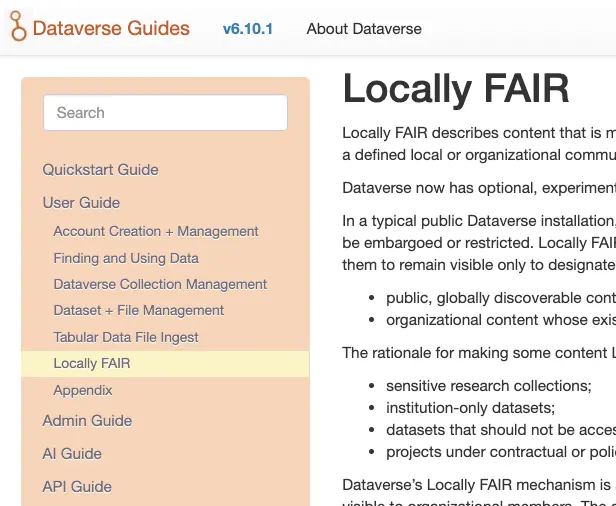Open Dataset + File Management page
The height and width of the screenshot is (506, 616).
pyautogui.click(x=139, y=310)
